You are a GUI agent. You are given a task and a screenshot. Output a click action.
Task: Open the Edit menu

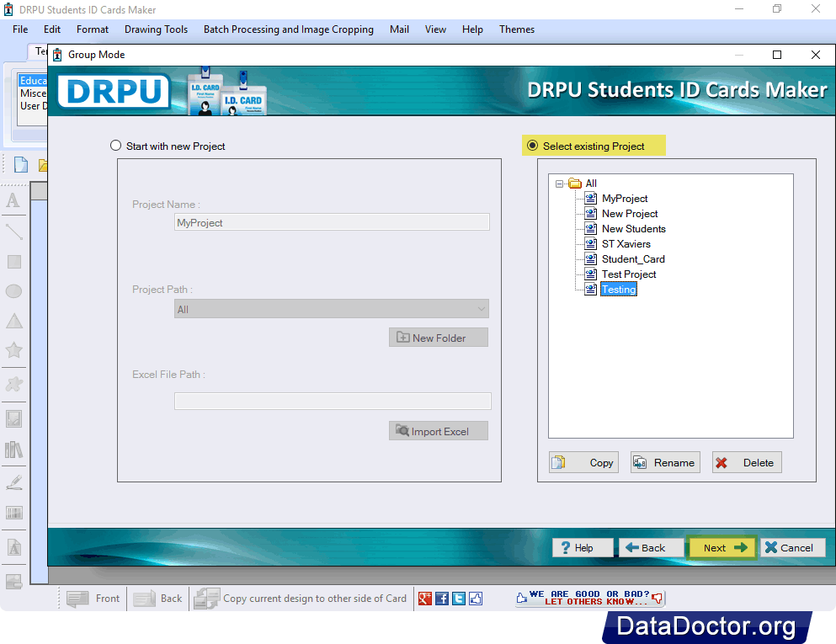pos(51,29)
